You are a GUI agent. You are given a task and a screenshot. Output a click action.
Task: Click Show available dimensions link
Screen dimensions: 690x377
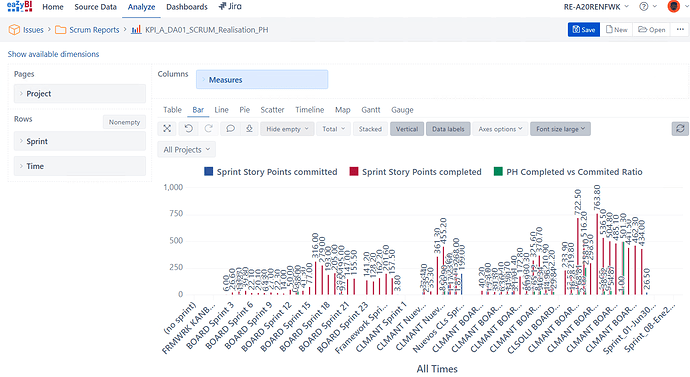53,54
